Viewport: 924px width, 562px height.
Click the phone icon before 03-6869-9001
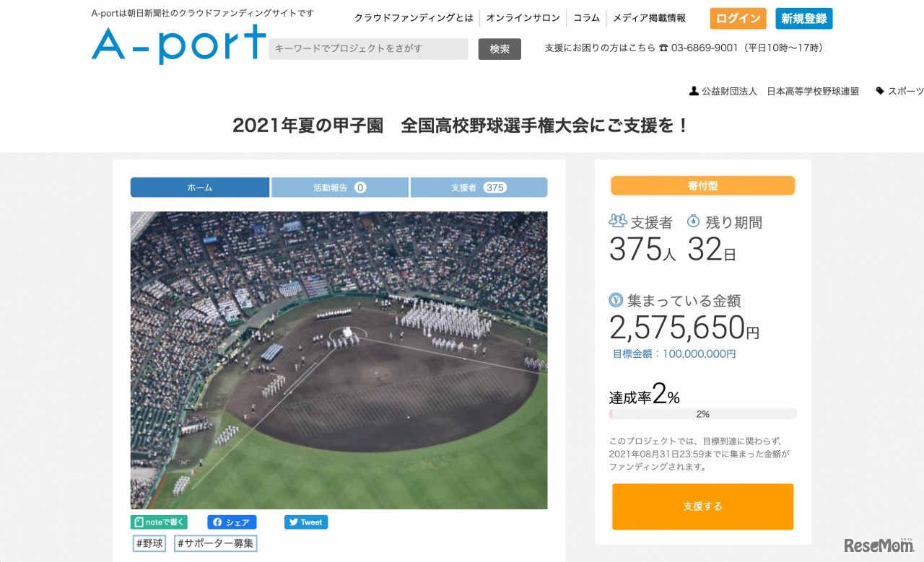point(663,48)
